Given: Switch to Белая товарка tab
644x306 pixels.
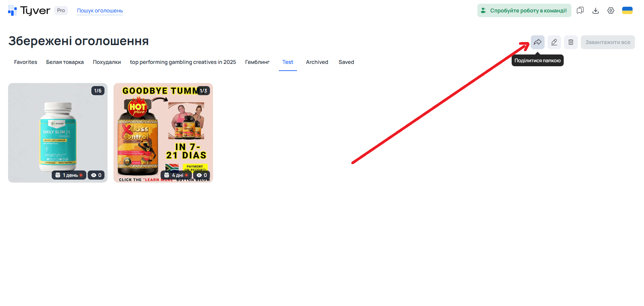Looking at the screenshot, I should 65,62.
